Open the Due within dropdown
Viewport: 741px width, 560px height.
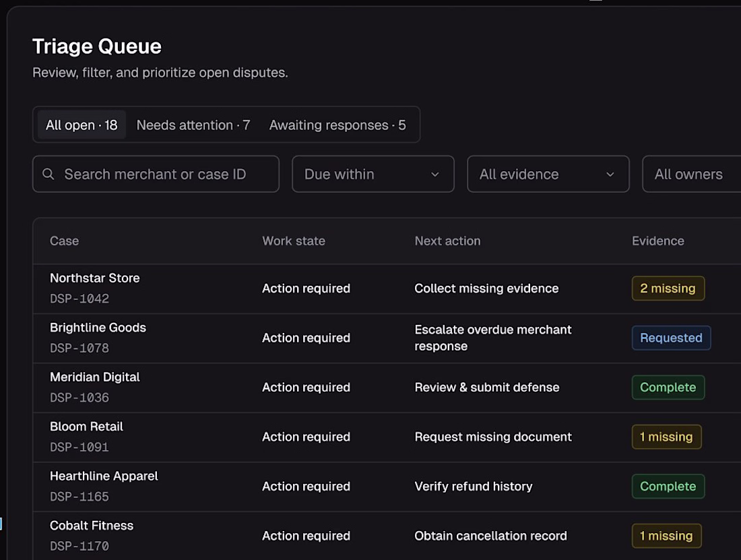pos(373,174)
